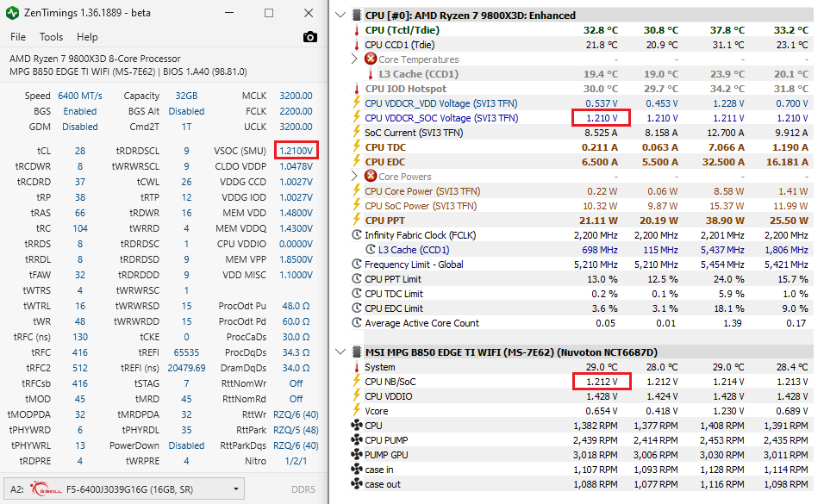824x504 pixels.
Task: Open the Tools menu
Action: coord(51,37)
